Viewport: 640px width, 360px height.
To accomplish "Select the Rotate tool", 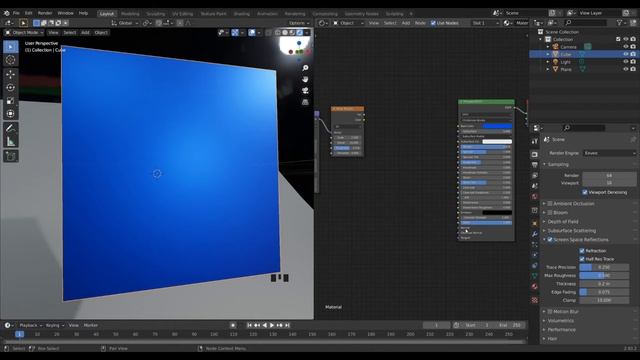I will [x=11, y=87].
